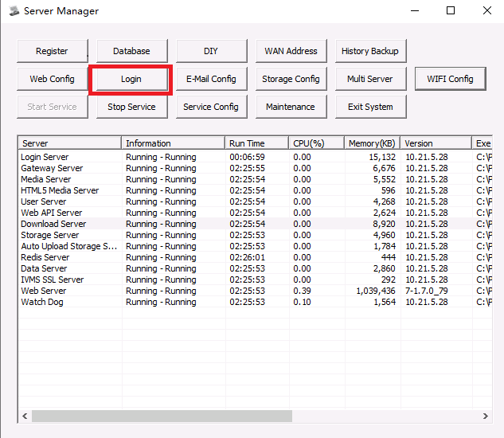Image resolution: width=504 pixels, height=438 pixels.
Task: Sort by the CPU(%) column header
Action: [x=317, y=143]
